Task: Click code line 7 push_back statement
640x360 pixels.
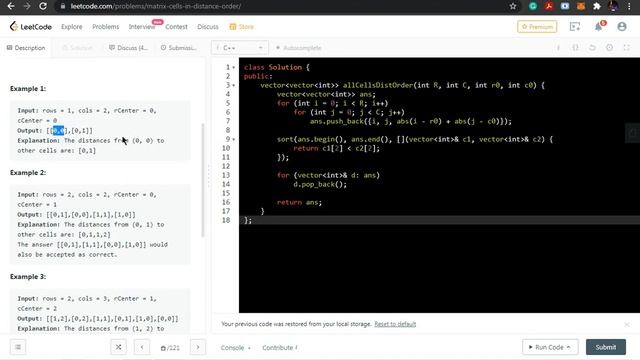Action: click(x=411, y=121)
